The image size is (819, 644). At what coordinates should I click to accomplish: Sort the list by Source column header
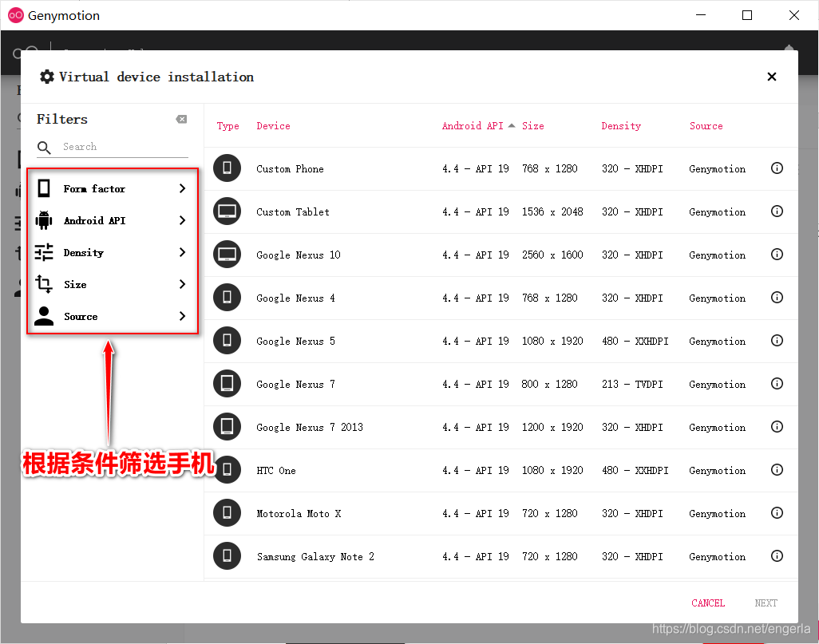(x=706, y=126)
